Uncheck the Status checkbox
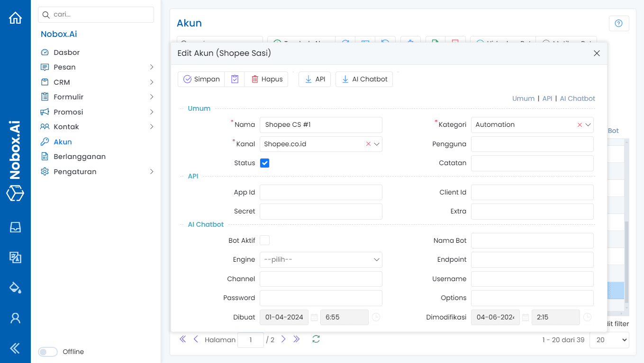 (x=265, y=163)
